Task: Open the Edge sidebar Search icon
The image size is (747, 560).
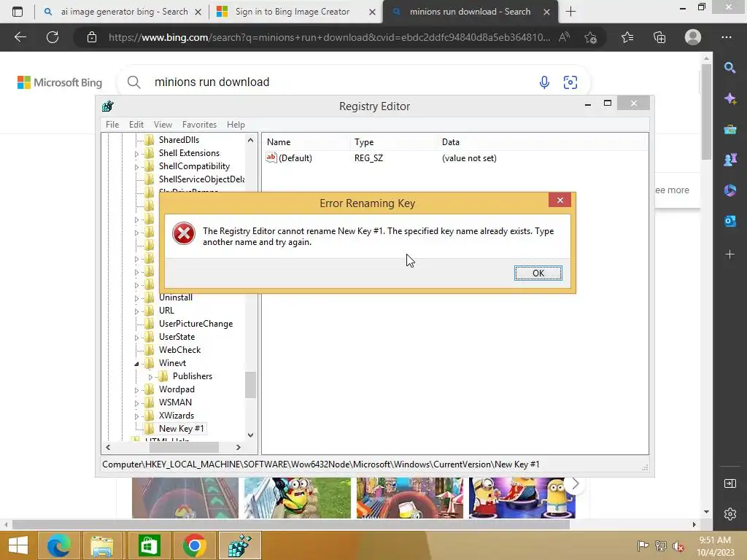Action: pos(729,68)
